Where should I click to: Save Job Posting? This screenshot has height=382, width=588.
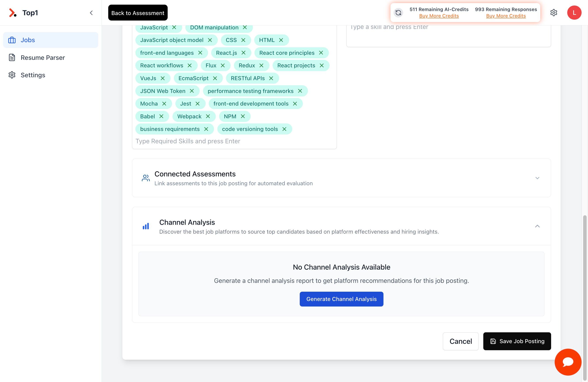pos(517,341)
